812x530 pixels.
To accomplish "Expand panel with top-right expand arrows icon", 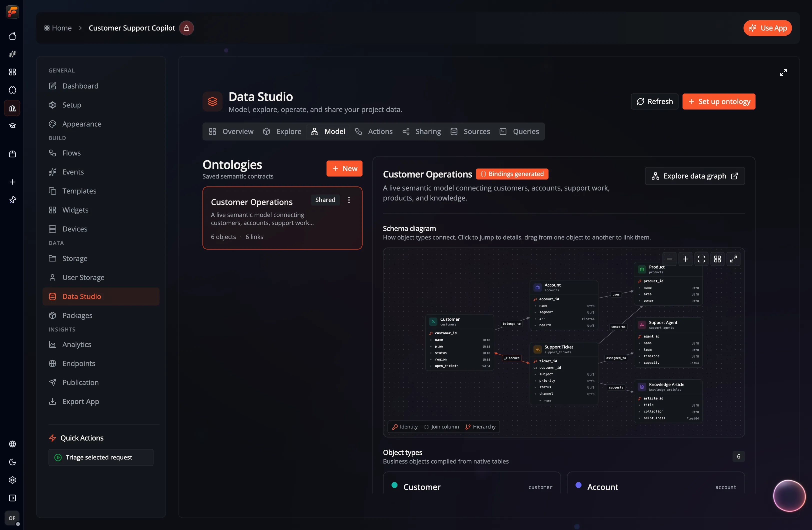I will point(783,72).
